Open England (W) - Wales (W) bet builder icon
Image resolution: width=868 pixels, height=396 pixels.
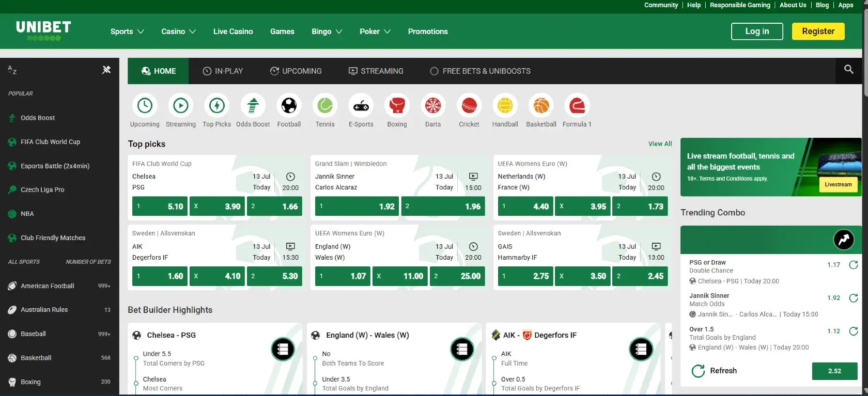pos(462,350)
